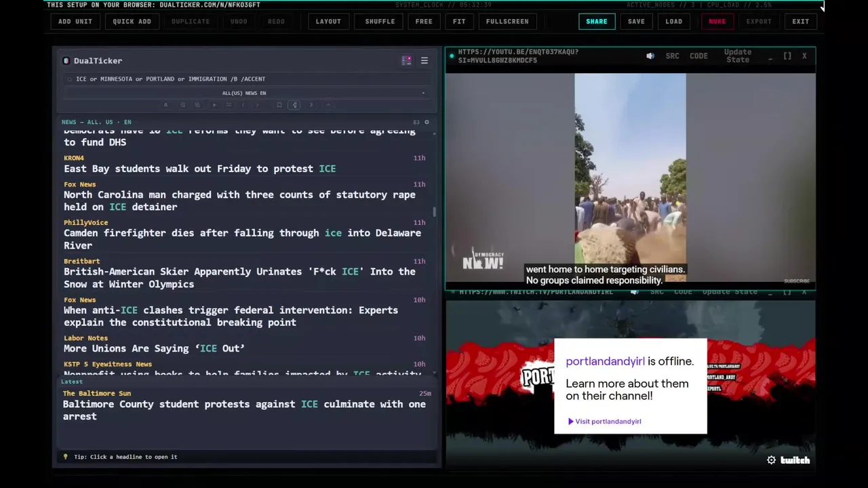This screenshot has width=868, height=488.
Task: Click the font size A icon
Action: click(x=165, y=105)
